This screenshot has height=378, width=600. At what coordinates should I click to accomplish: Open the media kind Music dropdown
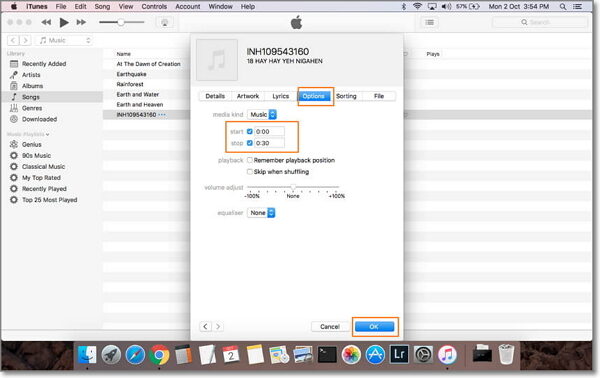(262, 114)
